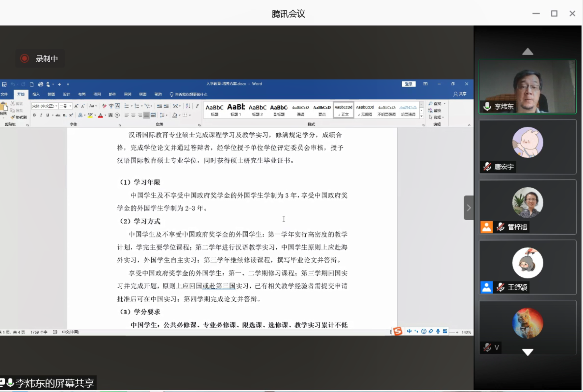Enable justified paragraph alignment
The height and width of the screenshot is (392, 583).
(x=146, y=115)
